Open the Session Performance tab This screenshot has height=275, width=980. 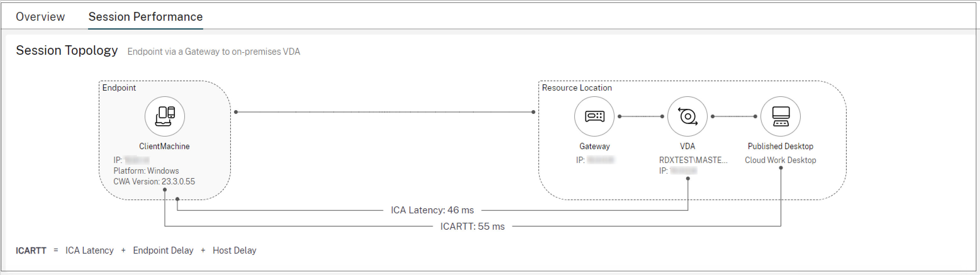click(x=146, y=16)
